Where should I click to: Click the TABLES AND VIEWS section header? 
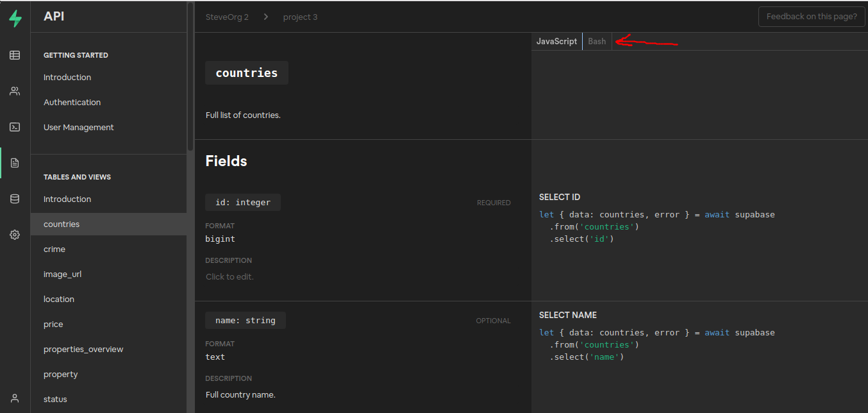pos(77,177)
